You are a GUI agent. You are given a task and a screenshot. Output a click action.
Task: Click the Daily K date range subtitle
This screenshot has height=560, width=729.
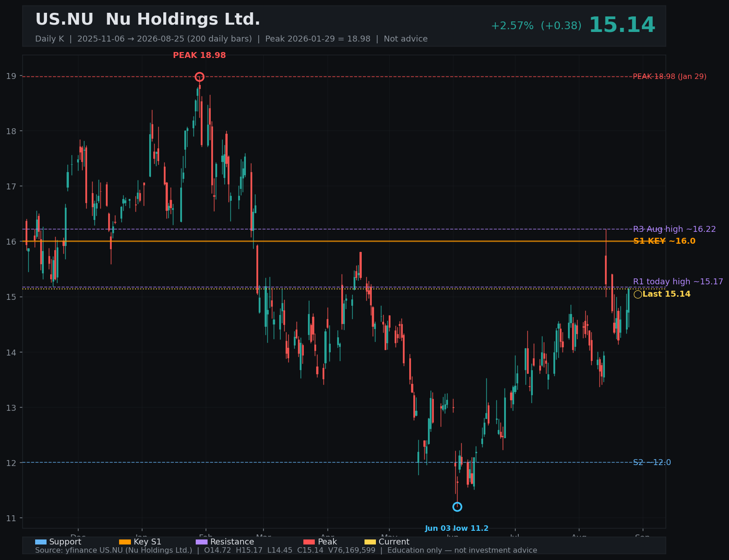pos(231,39)
